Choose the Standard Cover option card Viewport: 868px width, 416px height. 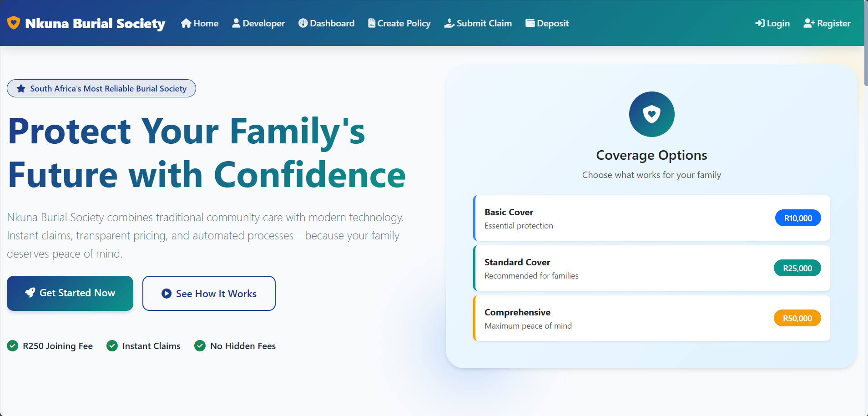tap(614, 268)
